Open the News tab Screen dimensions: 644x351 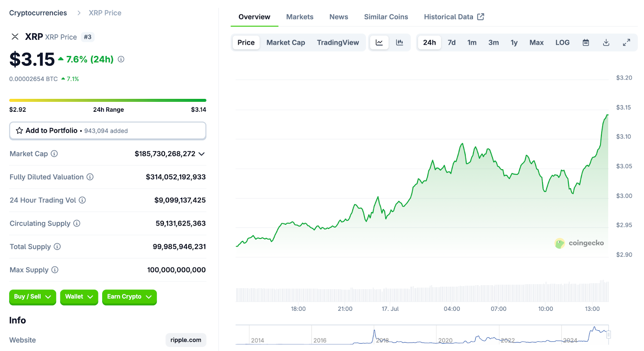pyautogui.click(x=339, y=17)
